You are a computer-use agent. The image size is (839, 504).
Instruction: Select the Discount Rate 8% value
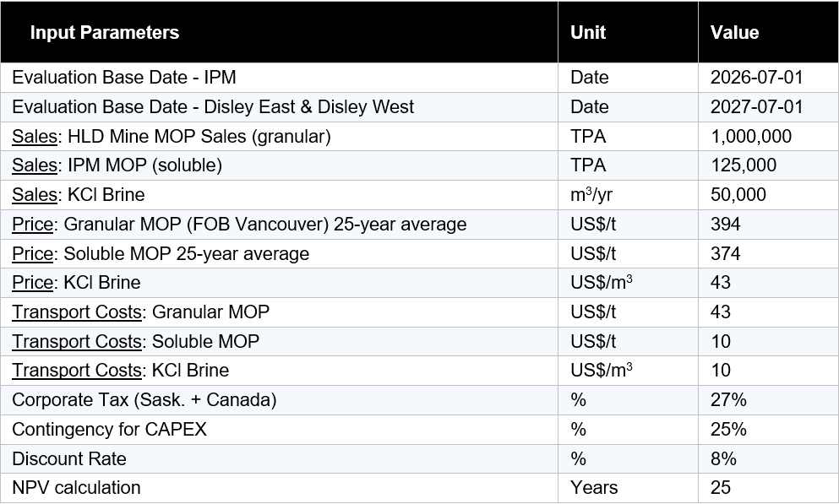coord(723,458)
